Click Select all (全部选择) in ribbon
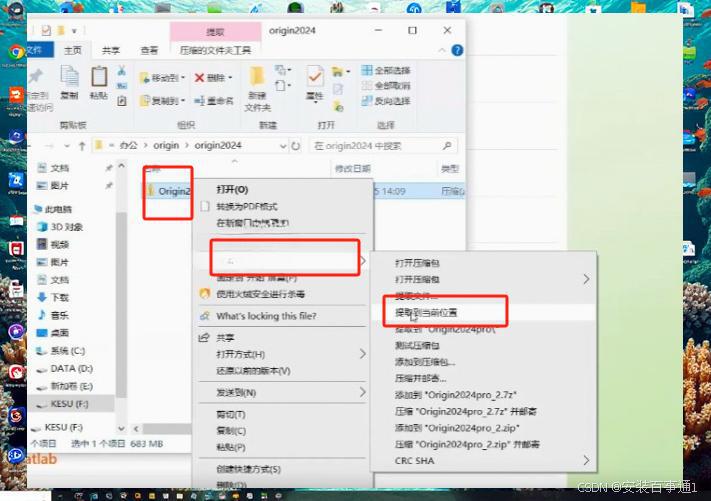Screen dimensions: 711x501 [386, 70]
